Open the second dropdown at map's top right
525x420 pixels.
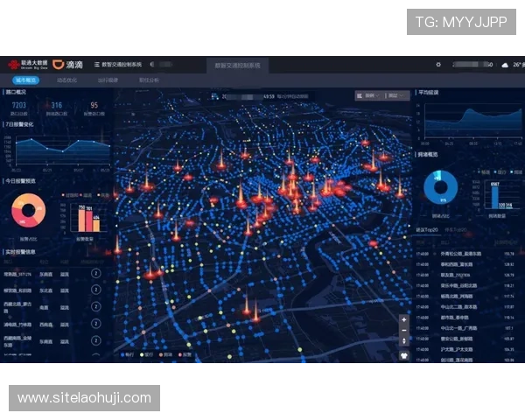tap(396, 94)
